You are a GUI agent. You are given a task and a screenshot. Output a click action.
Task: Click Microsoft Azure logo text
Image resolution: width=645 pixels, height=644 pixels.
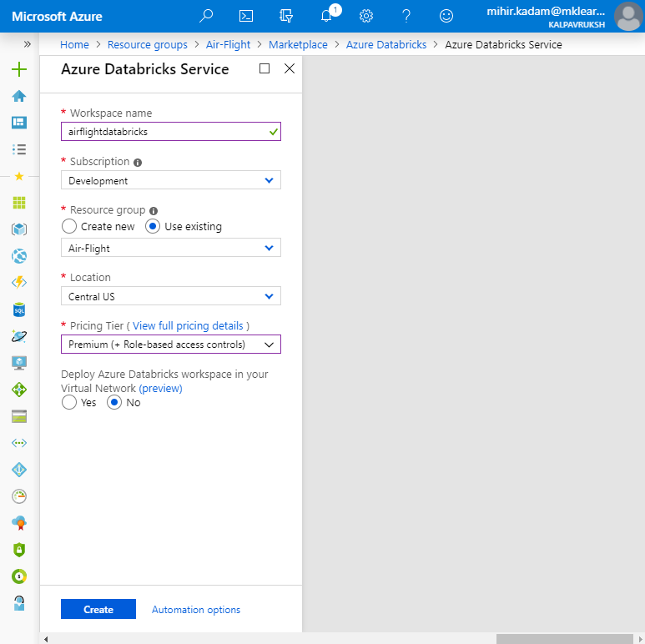pos(57,17)
